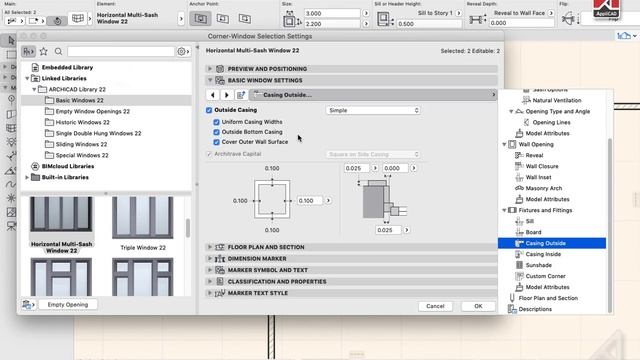Screen dimensions: 640x360
Task: Click the favorites star icon
Action: [x=43, y=51]
